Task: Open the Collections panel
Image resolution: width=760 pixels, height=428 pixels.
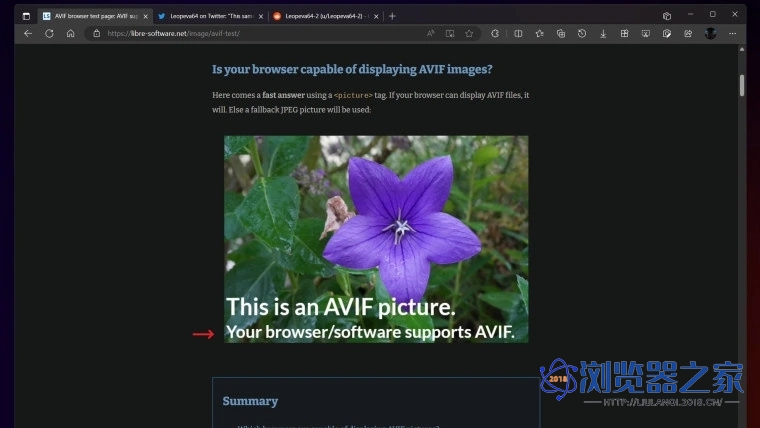Action: (x=561, y=33)
